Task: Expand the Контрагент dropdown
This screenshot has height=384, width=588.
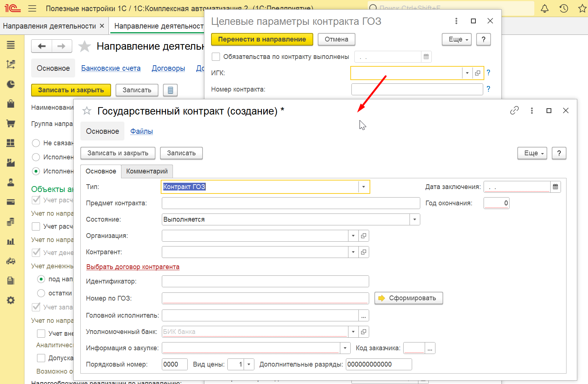Action: coord(353,252)
